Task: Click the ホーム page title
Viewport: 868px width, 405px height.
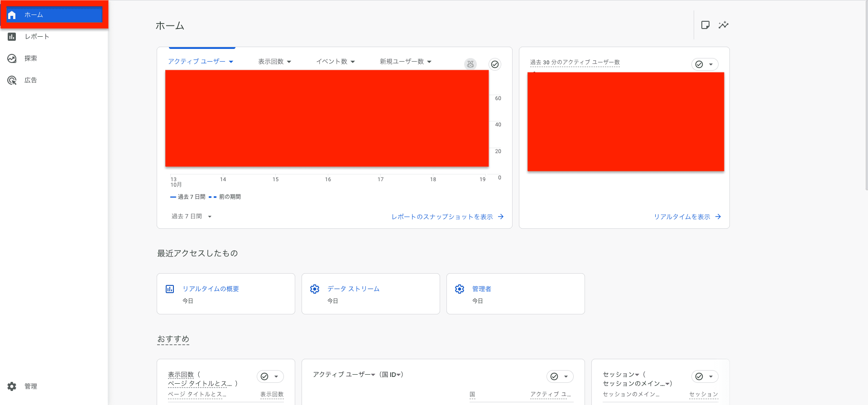Action: 170,26
